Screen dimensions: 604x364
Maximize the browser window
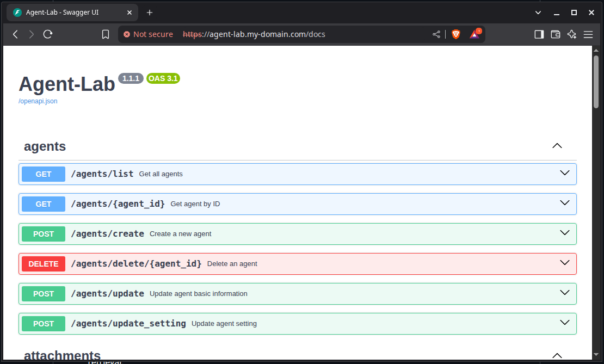click(x=574, y=13)
